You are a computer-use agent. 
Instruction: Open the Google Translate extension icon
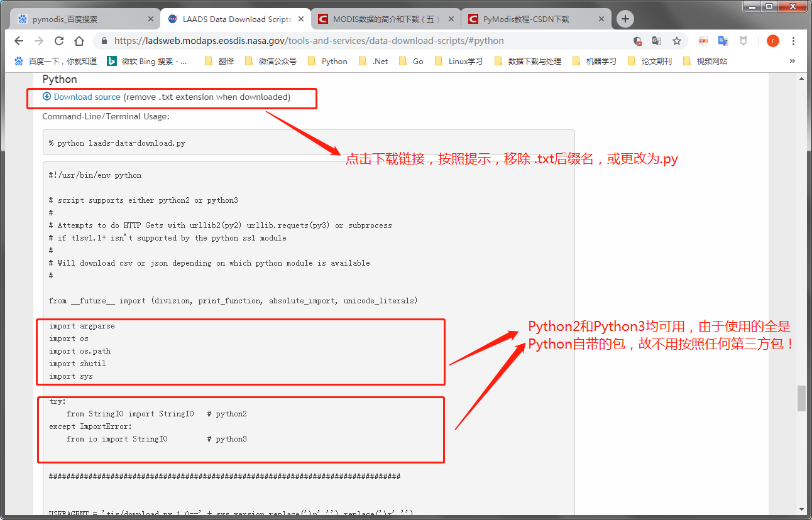point(723,40)
